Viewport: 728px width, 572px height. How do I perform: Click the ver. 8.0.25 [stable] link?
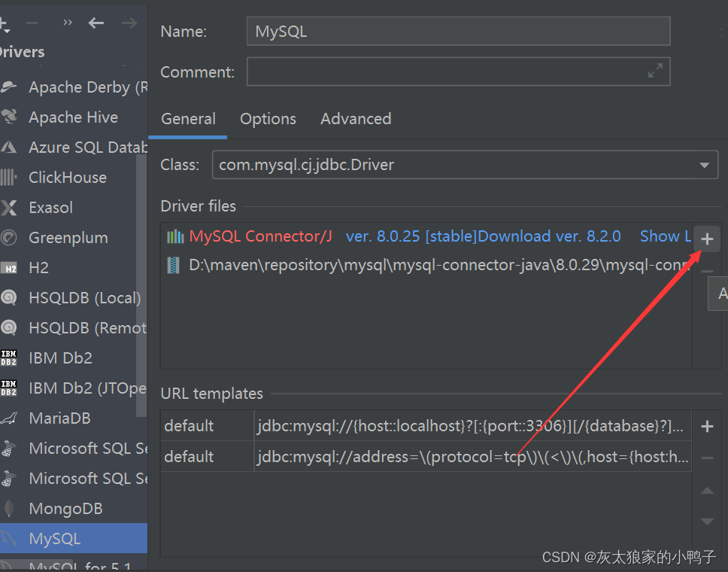click(x=411, y=236)
